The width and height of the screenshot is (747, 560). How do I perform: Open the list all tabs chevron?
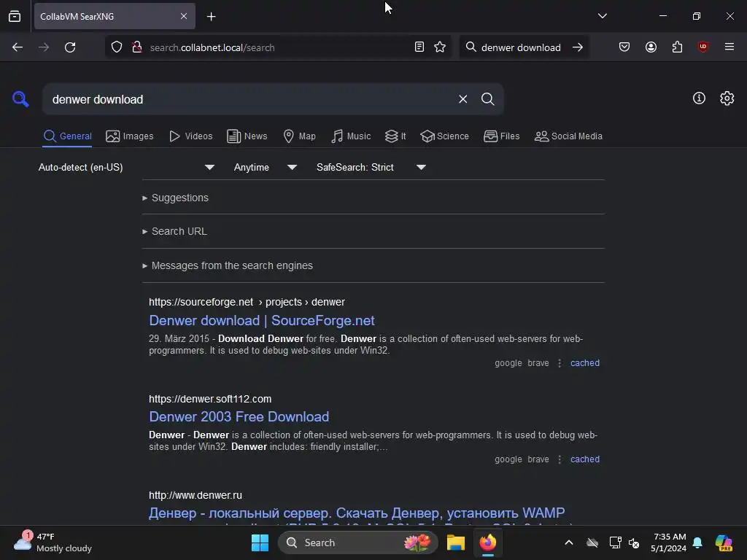point(602,16)
